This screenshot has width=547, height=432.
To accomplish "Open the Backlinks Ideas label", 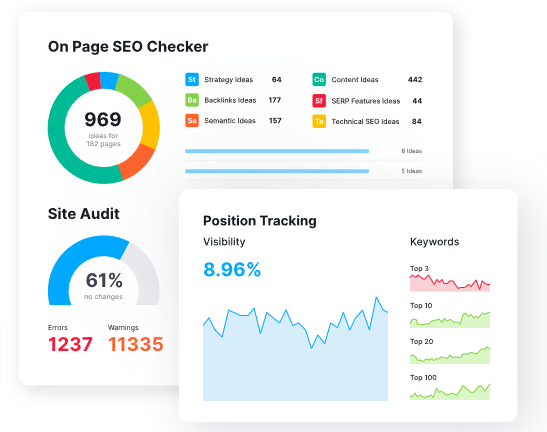I will coord(230,100).
